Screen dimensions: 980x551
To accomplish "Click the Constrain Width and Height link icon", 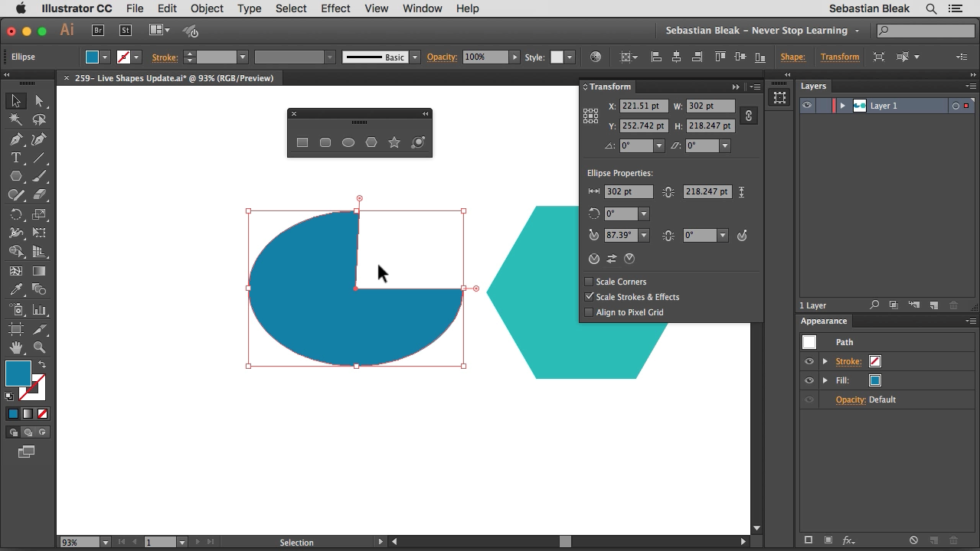I will (x=748, y=116).
